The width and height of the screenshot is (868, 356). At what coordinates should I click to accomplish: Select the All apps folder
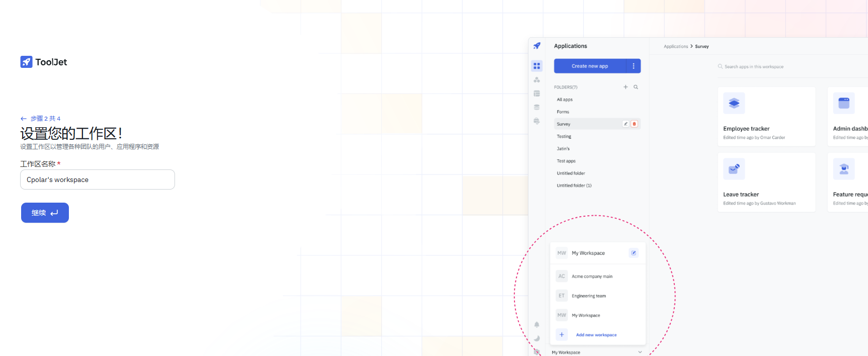(565, 100)
